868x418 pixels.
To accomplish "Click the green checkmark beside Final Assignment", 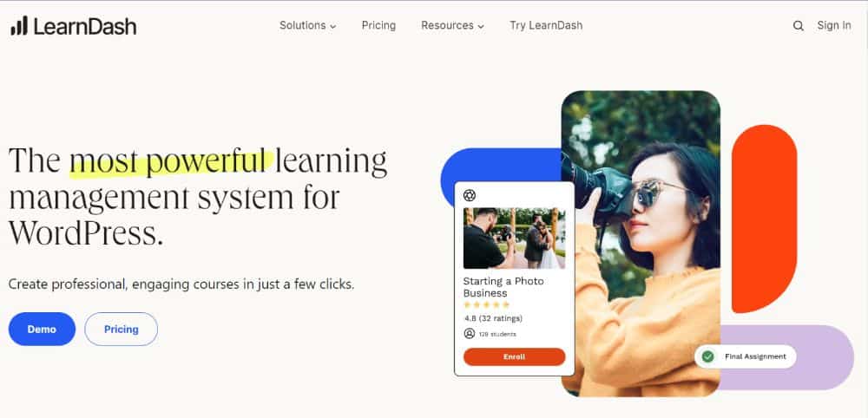I will 708,356.
